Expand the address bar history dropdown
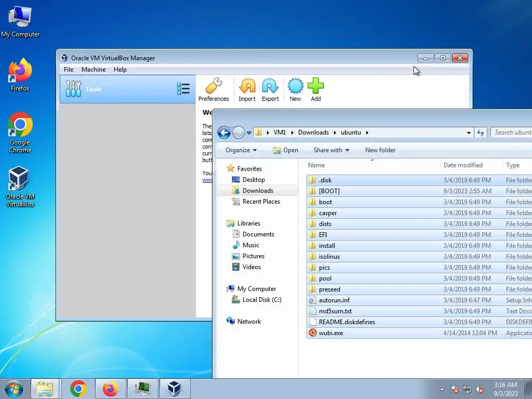 (x=469, y=132)
